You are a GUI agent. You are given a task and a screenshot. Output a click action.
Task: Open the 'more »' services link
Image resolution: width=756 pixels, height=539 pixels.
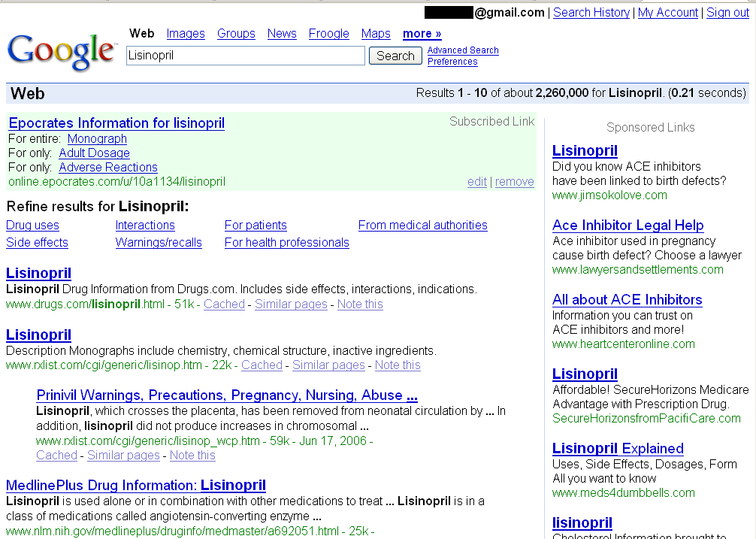pos(422,33)
